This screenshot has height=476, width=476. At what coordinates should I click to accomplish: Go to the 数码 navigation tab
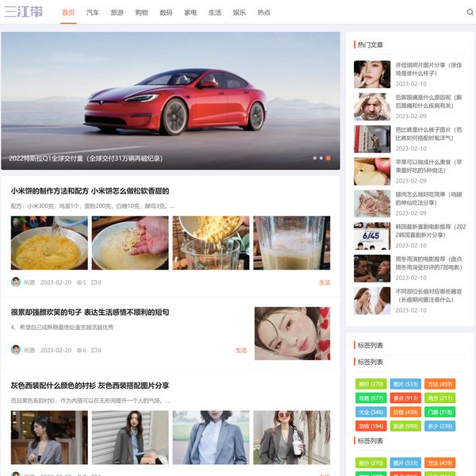click(x=166, y=13)
